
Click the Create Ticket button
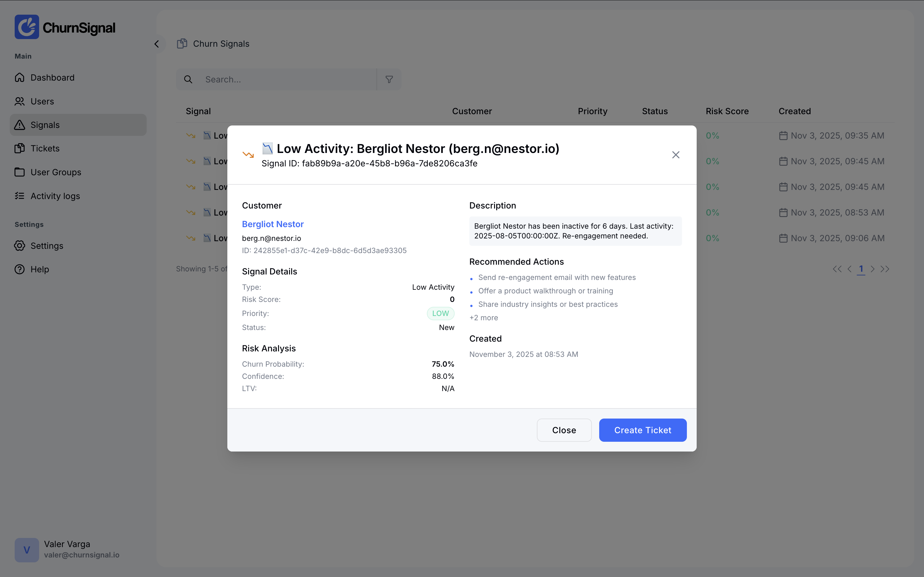(643, 430)
